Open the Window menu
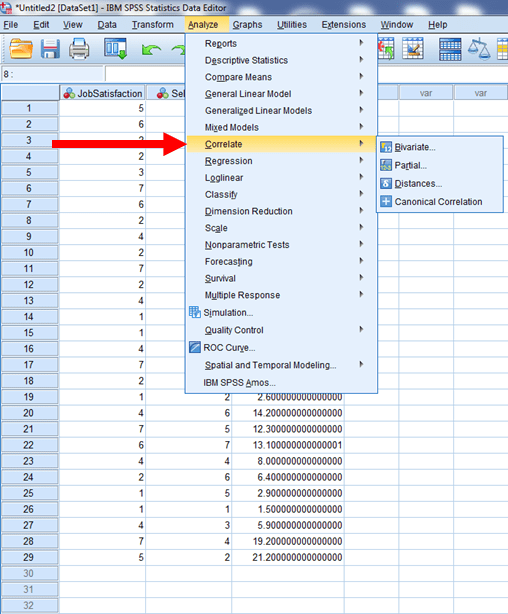 396,25
